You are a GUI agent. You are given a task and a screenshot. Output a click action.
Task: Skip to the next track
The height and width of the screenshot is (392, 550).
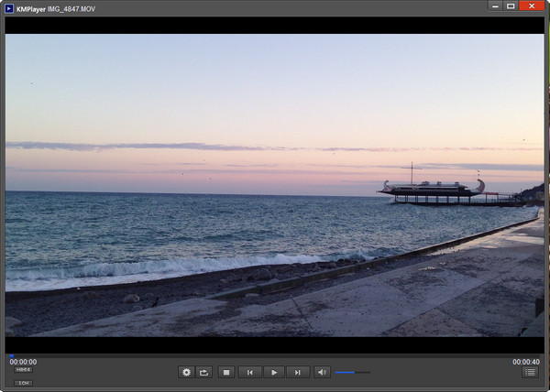[297, 372]
